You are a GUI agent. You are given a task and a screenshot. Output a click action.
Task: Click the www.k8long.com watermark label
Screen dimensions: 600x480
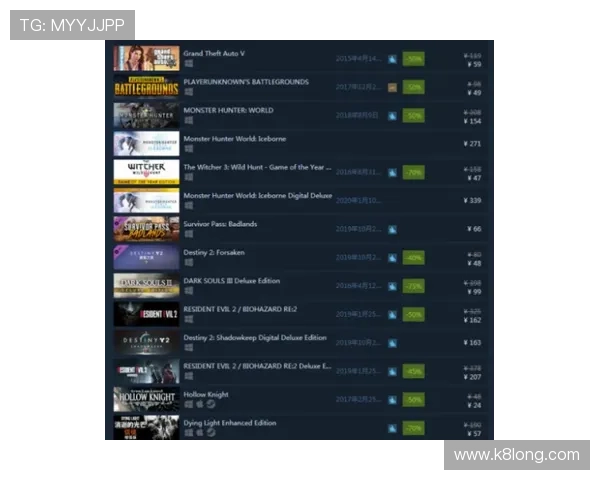[x=516, y=455]
